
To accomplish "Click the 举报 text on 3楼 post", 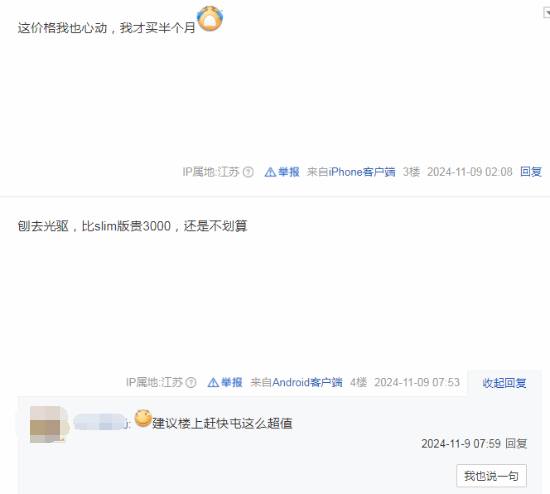I will click(x=289, y=172).
